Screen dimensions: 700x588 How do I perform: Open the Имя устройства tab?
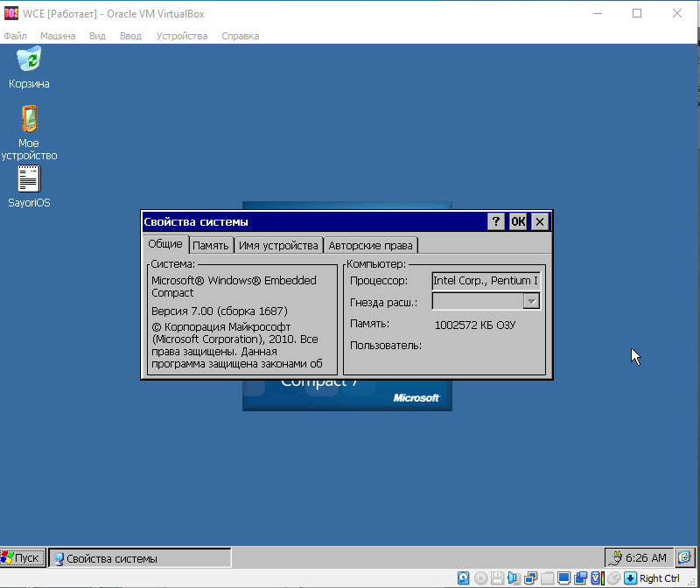coord(278,246)
